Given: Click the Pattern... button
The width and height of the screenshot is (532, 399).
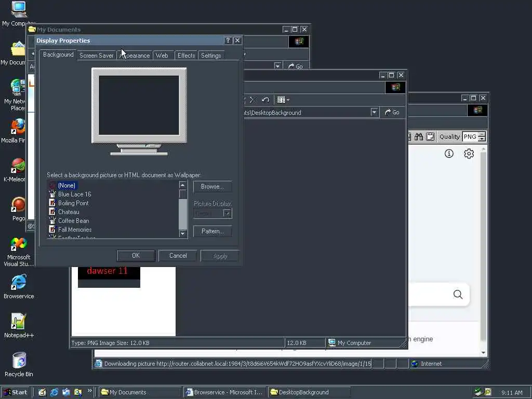Looking at the screenshot, I should [212, 231].
